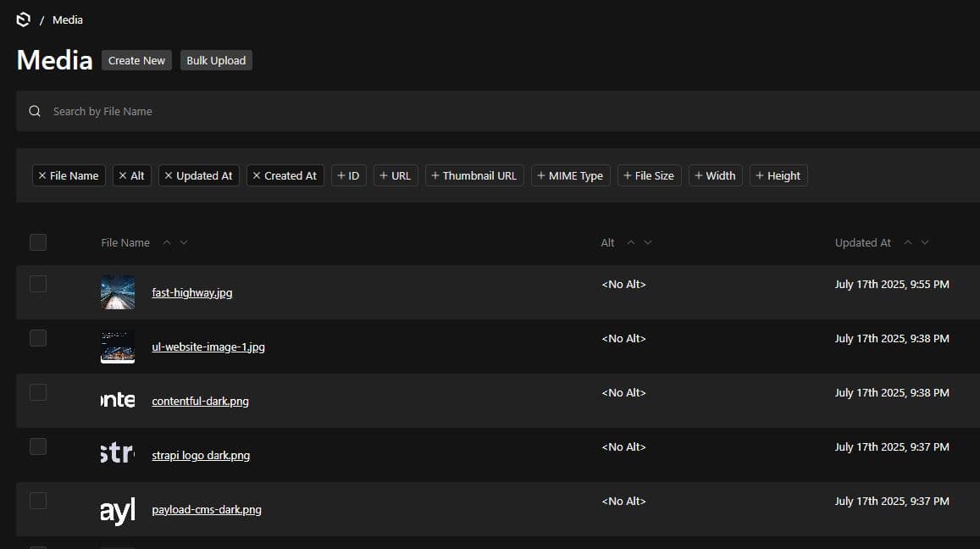Select the contentful-dark.png row checkbox

pyautogui.click(x=38, y=392)
